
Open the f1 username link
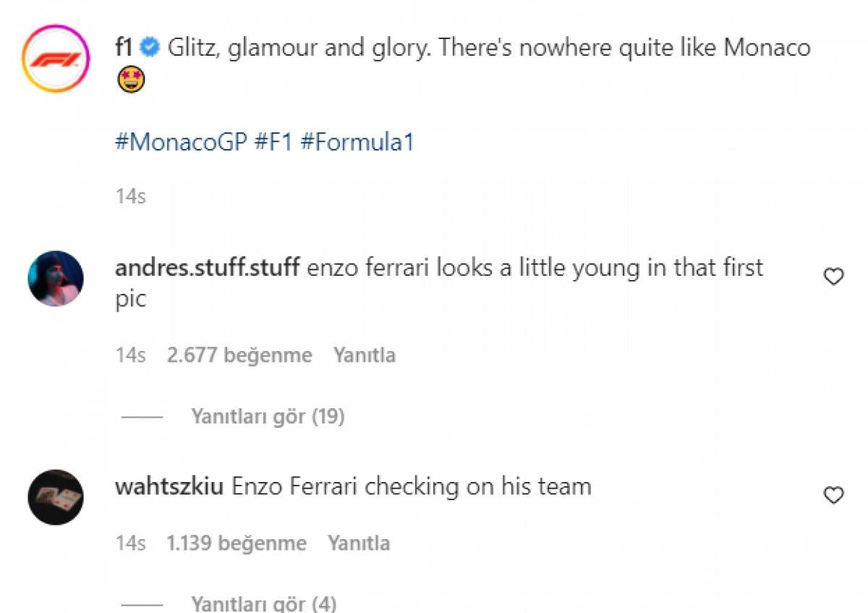124,48
